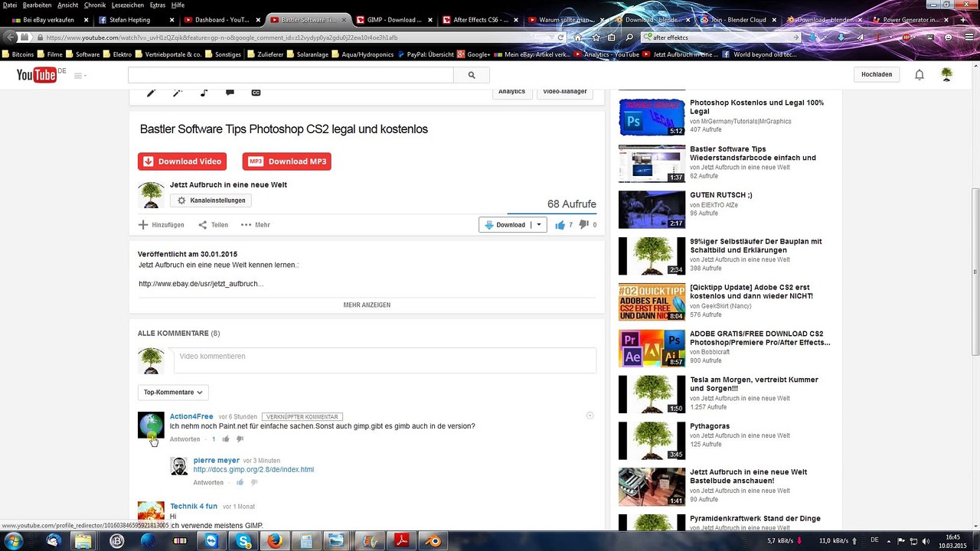Click the Hochladen upload button
980x551 pixels.
pos(877,74)
